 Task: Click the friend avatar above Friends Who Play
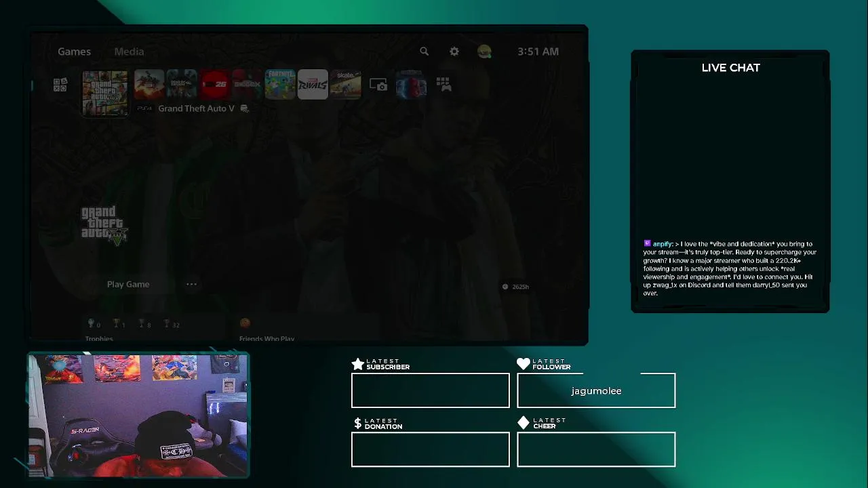[245, 323]
